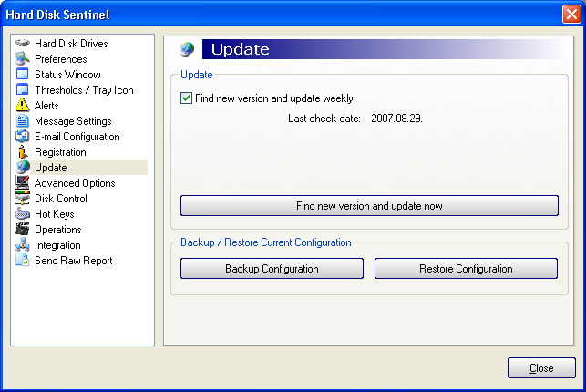Open the Disk Control label in the sidebar
586x392 pixels.
point(60,199)
